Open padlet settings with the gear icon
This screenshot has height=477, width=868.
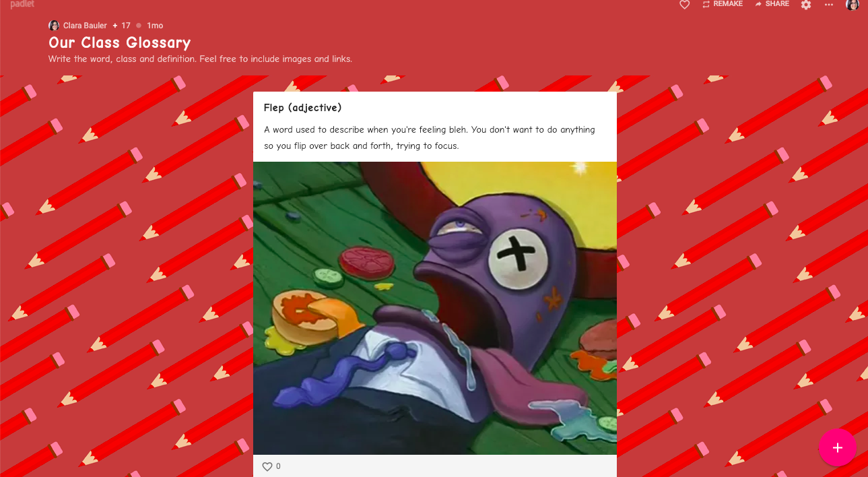tap(806, 5)
